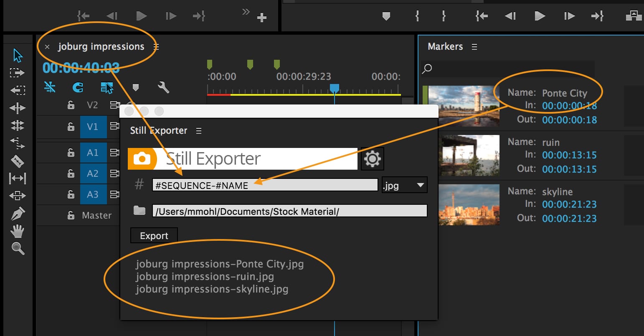This screenshot has width=644, height=336.
Task: Select the Zoom tool in toolbar
Action: click(18, 248)
